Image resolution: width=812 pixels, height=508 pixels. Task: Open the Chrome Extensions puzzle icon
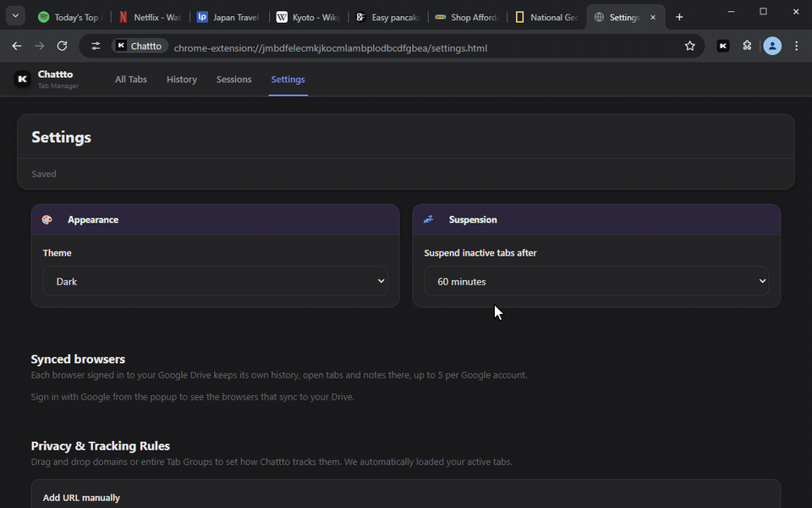pos(747,46)
